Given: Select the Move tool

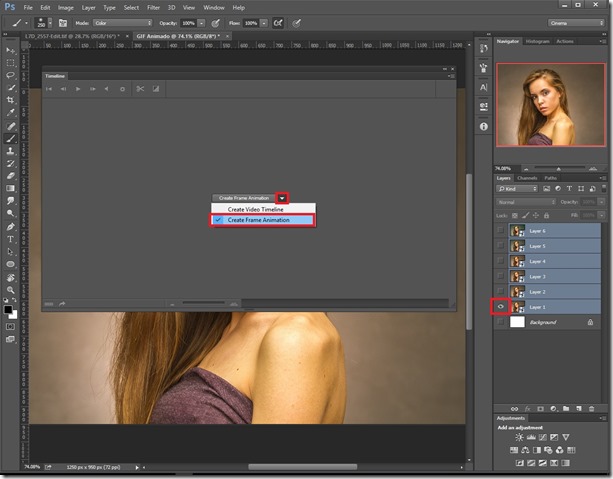Looking at the screenshot, I should pos(10,50).
